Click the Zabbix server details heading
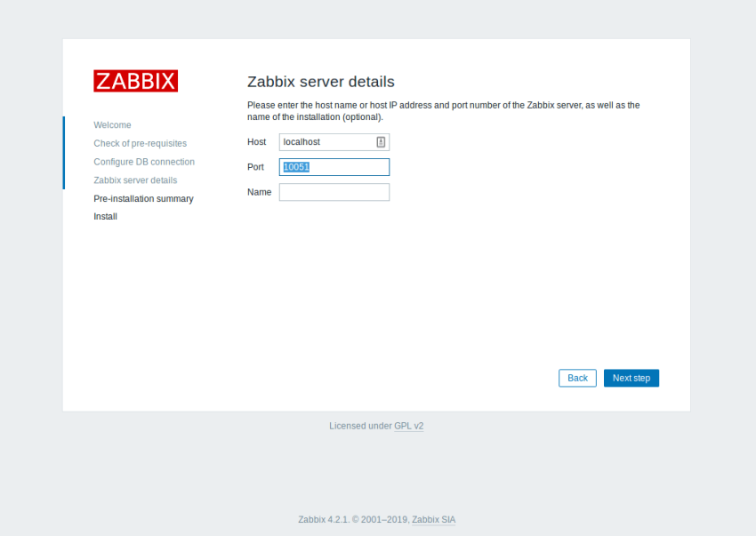 (320, 82)
